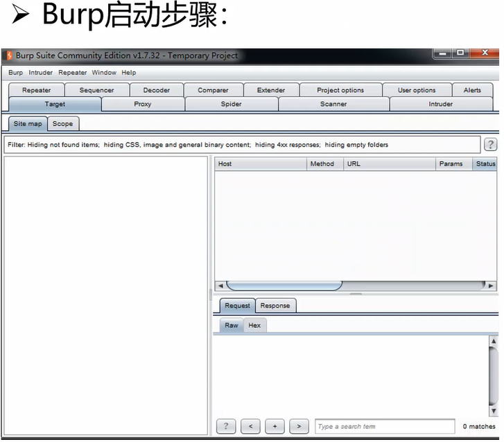Sort table by Method column
The image size is (504, 442).
[x=325, y=163]
